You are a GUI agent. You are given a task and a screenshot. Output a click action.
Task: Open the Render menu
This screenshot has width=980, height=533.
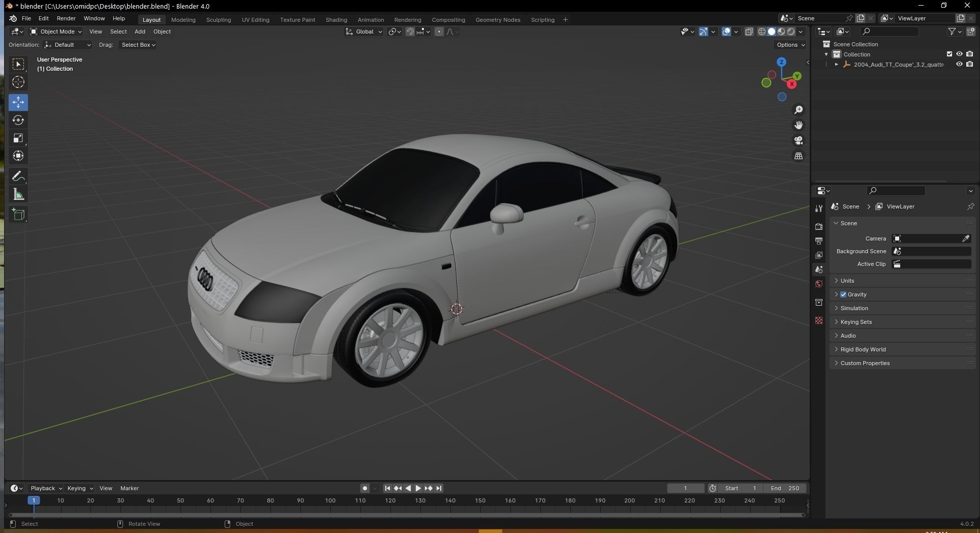[x=66, y=18]
